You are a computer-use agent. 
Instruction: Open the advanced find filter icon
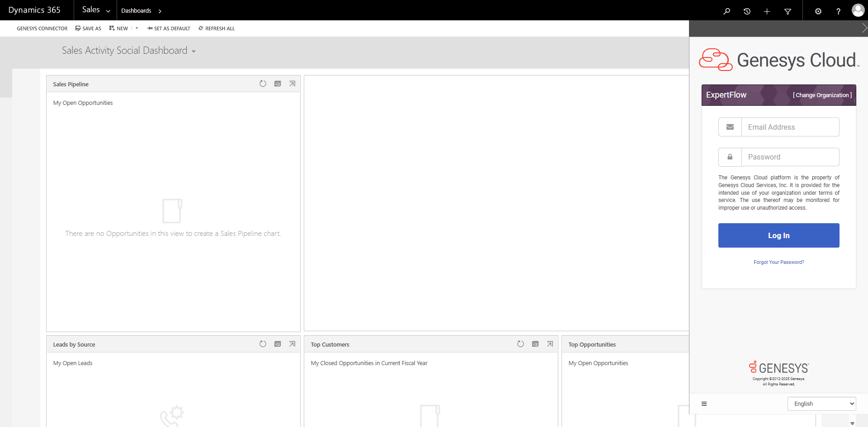(x=788, y=11)
